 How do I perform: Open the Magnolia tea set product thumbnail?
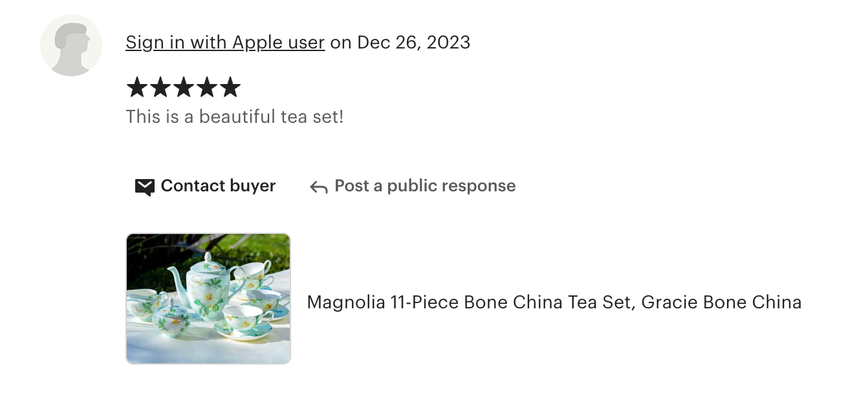point(208,299)
